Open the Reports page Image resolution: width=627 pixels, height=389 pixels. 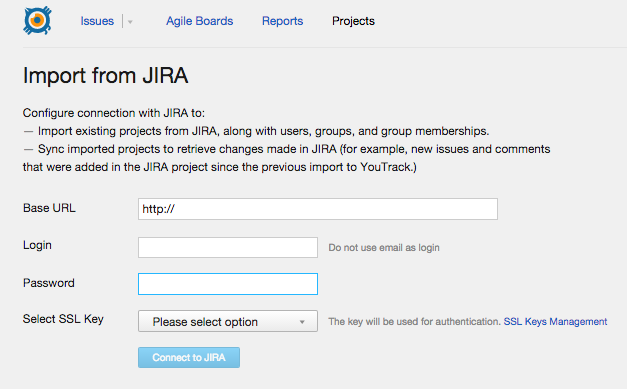(282, 21)
